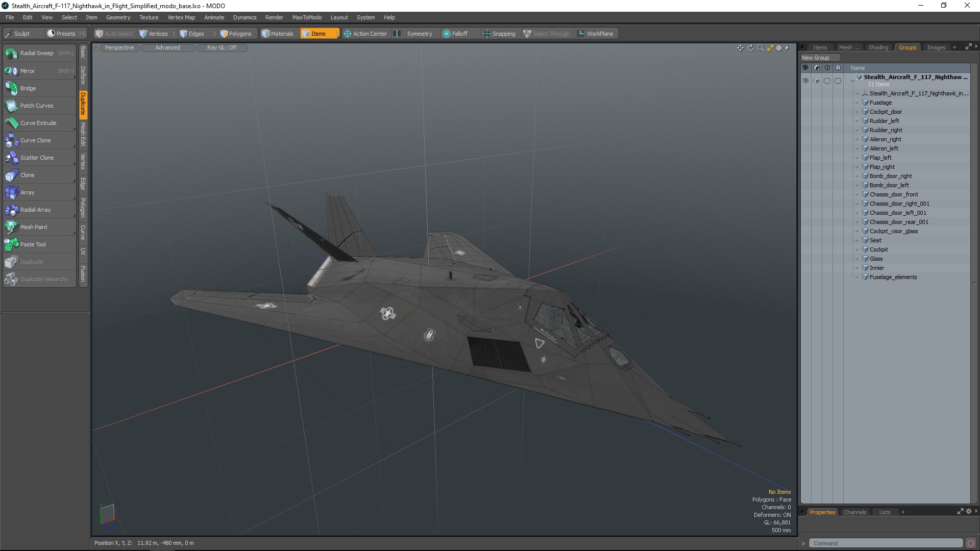Switch to the Shading tab

pyautogui.click(x=878, y=47)
